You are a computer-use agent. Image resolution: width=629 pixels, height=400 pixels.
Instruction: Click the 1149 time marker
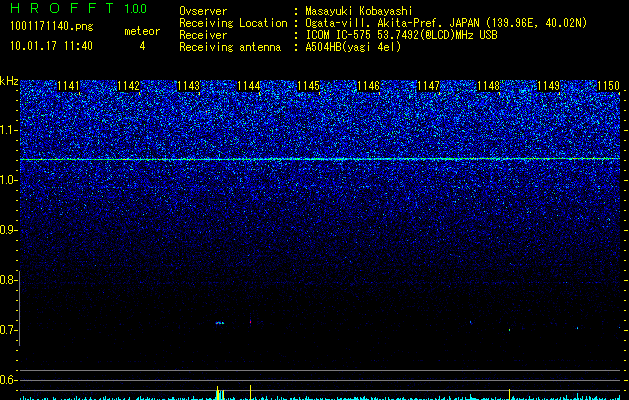(x=548, y=86)
